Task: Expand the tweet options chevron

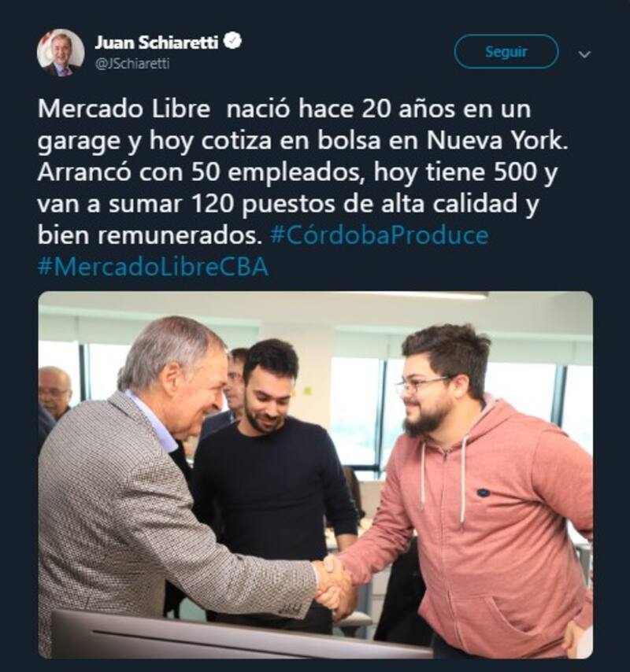Action: click(x=584, y=54)
